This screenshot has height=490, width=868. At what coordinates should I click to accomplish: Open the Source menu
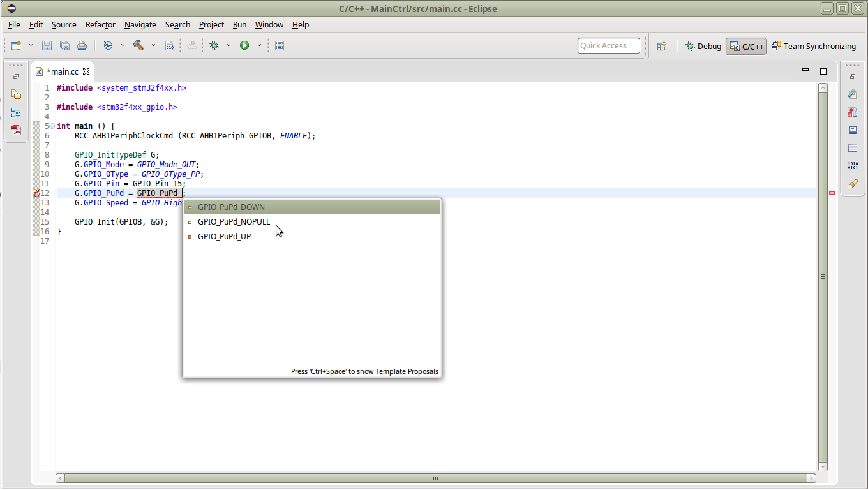64,24
